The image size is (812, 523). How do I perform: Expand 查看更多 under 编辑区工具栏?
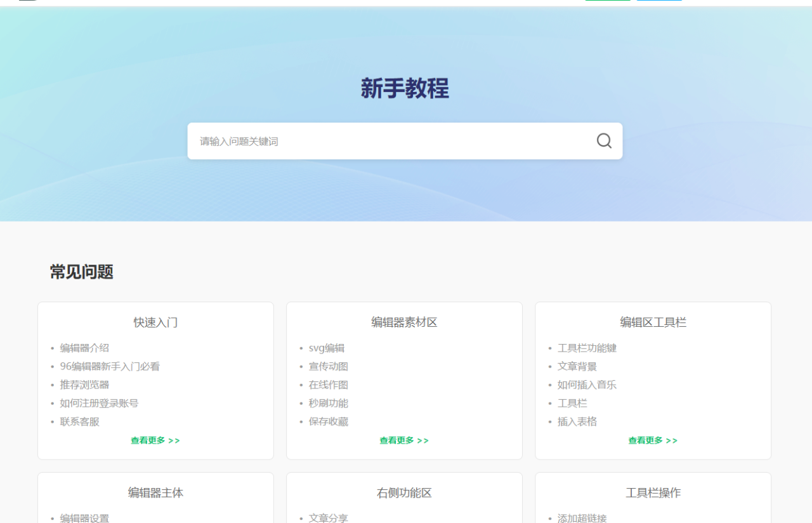653,440
